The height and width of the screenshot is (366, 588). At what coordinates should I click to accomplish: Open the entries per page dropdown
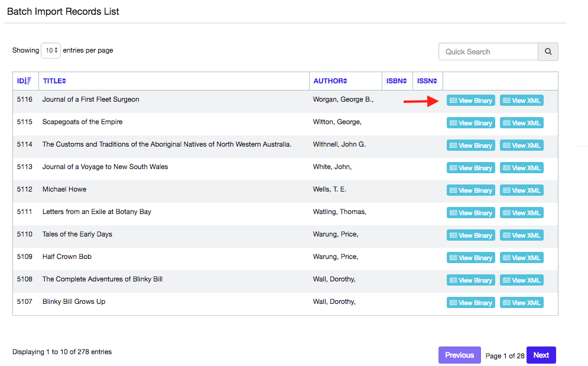coord(51,51)
